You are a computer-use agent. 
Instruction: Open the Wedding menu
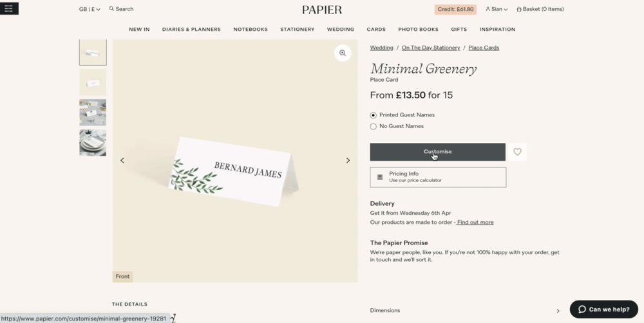(341, 30)
